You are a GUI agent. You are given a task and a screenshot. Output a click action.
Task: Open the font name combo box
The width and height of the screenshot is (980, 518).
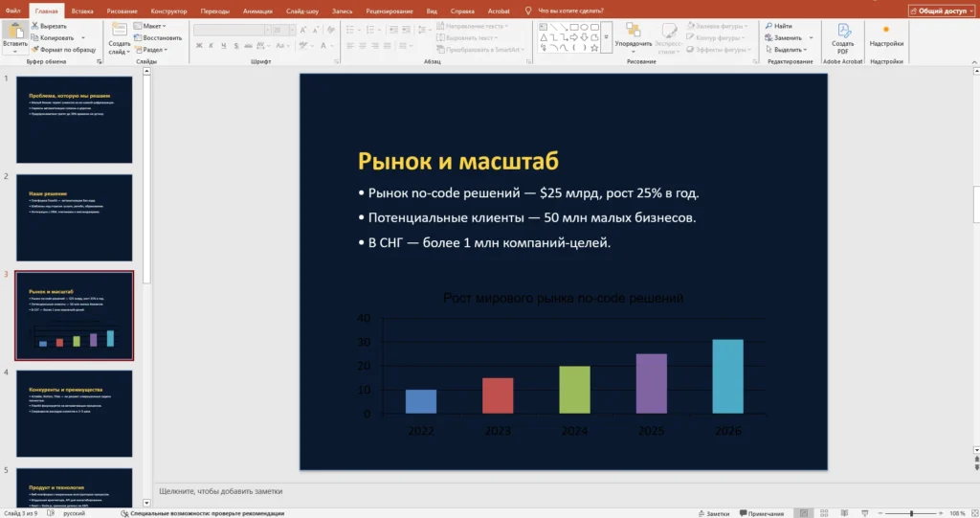(x=233, y=30)
